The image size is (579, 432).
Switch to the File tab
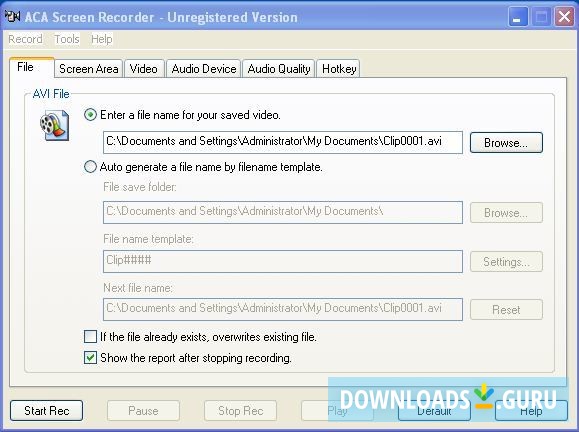pos(32,67)
